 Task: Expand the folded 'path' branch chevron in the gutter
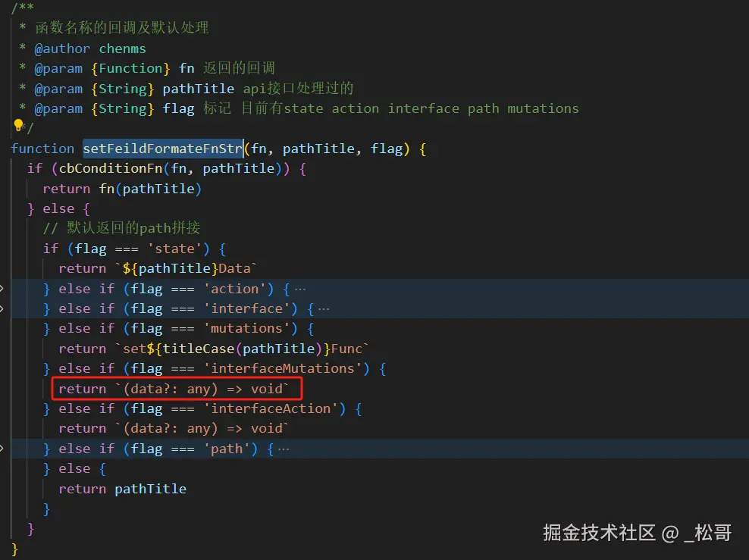coord(2,449)
